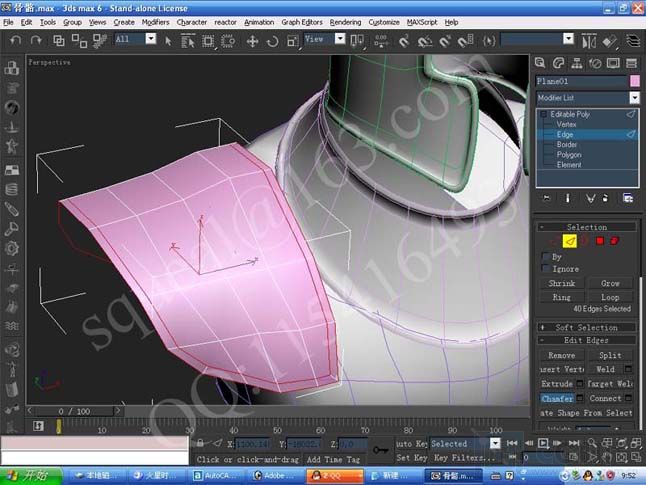Image resolution: width=646 pixels, height=485 pixels.
Task: Expand the Soft Selection rollout
Action: (586, 328)
